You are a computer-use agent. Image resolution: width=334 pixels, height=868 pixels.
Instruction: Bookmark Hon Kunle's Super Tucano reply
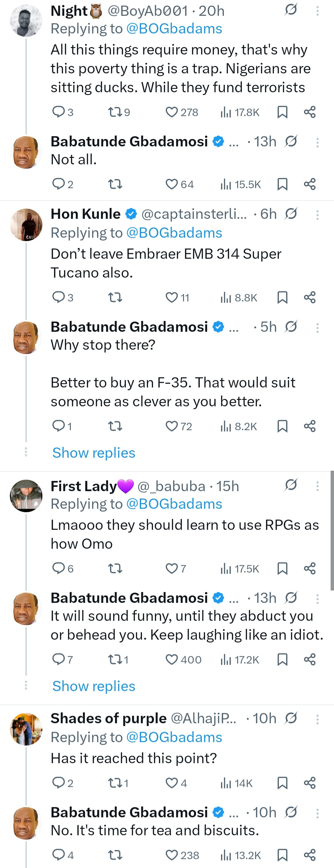[x=282, y=297]
